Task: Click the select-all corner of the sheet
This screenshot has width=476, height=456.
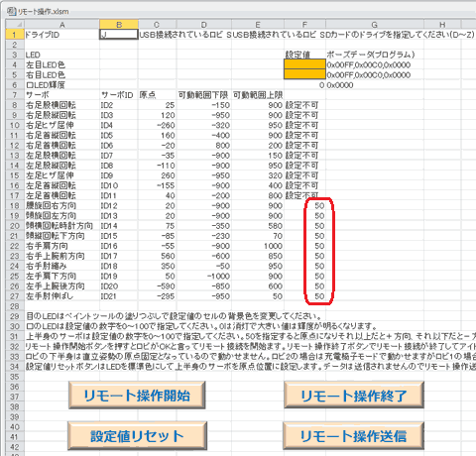Action: pos(15,25)
